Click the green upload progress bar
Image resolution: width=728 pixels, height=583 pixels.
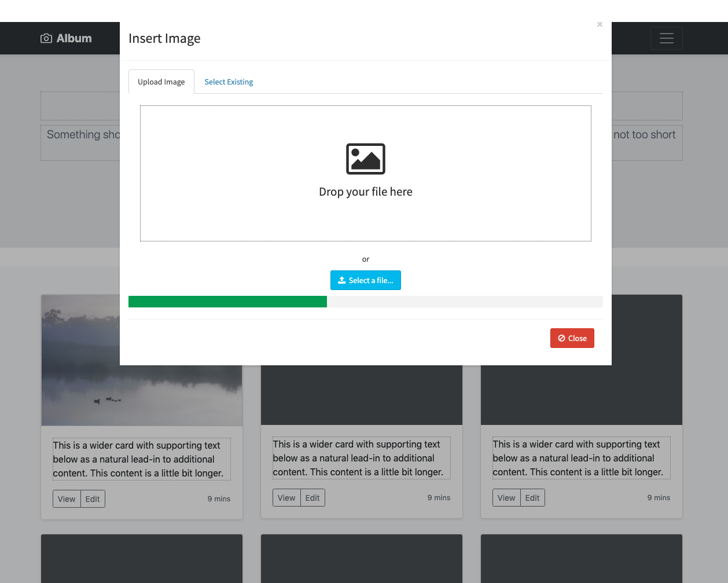[227, 302]
